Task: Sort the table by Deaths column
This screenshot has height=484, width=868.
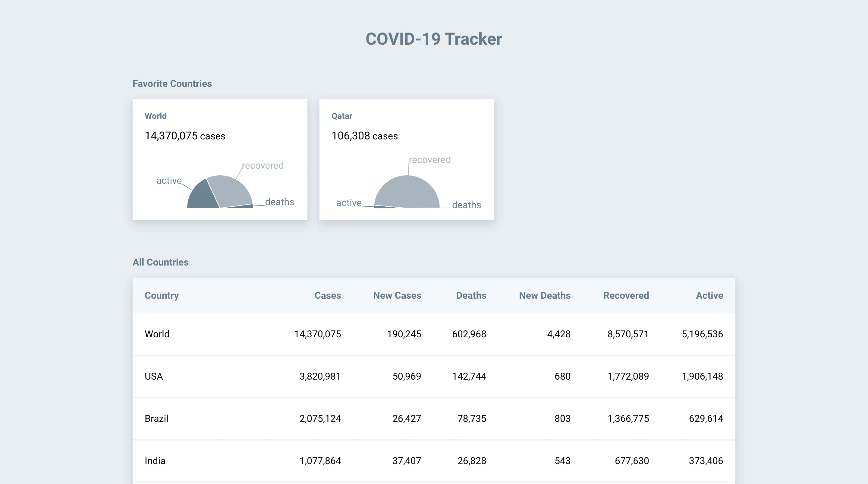Action: (x=471, y=295)
